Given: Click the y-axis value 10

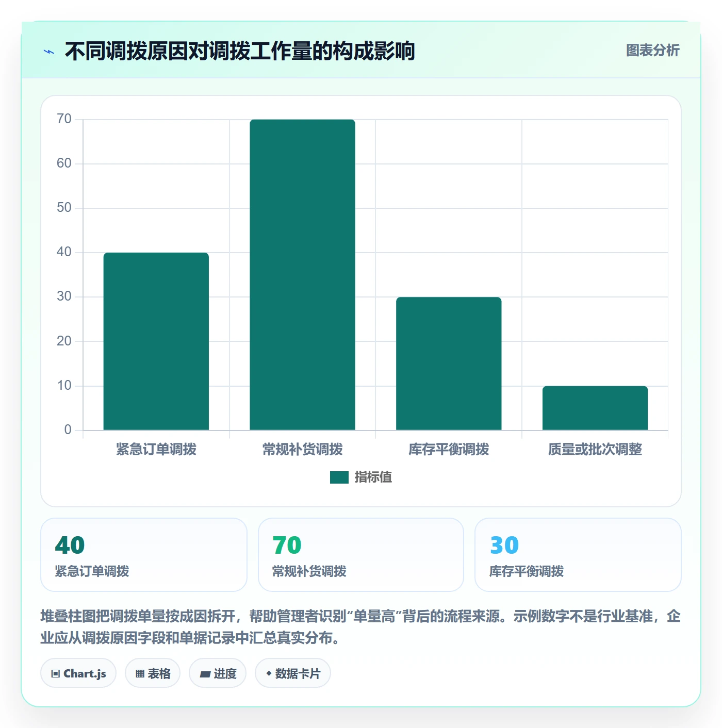Looking at the screenshot, I should [x=64, y=386].
